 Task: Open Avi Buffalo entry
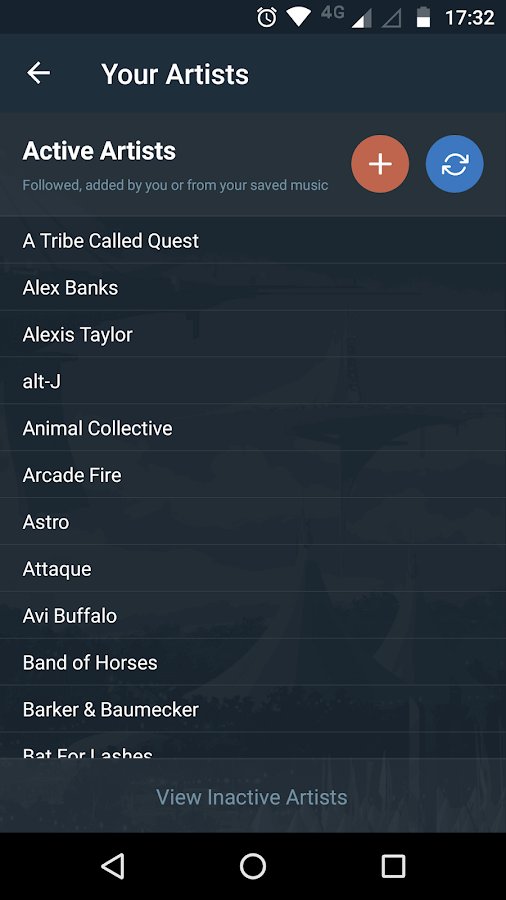click(253, 615)
